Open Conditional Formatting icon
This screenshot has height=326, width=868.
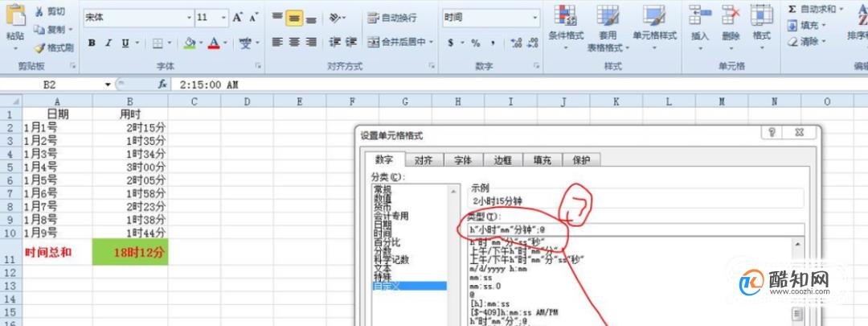[565, 15]
